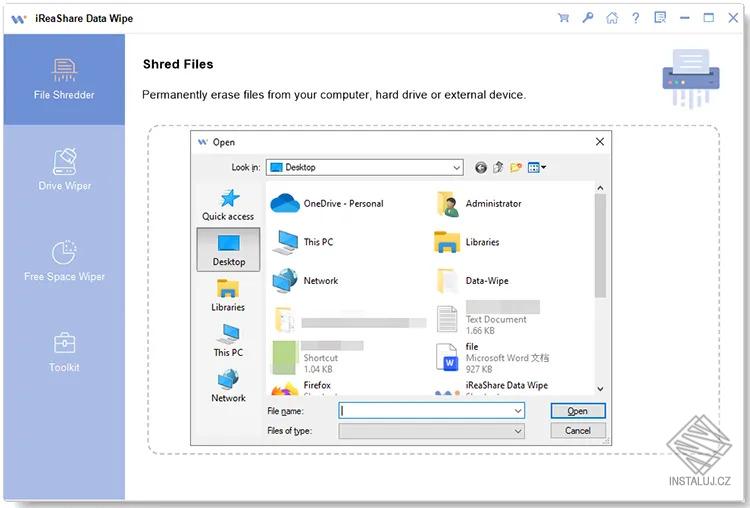Open help question mark icon

point(636,18)
